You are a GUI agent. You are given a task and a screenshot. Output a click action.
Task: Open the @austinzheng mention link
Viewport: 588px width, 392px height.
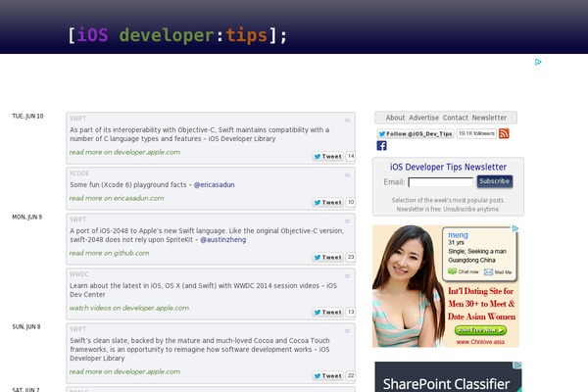point(223,240)
